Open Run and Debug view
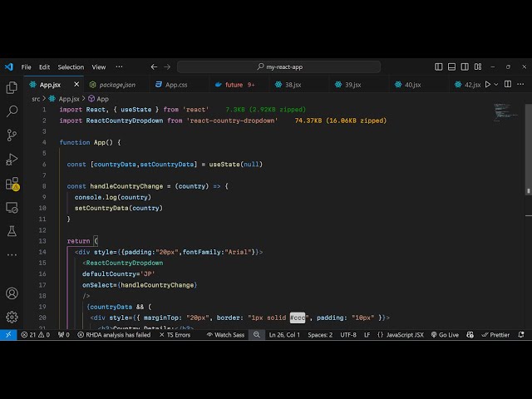 (12, 159)
